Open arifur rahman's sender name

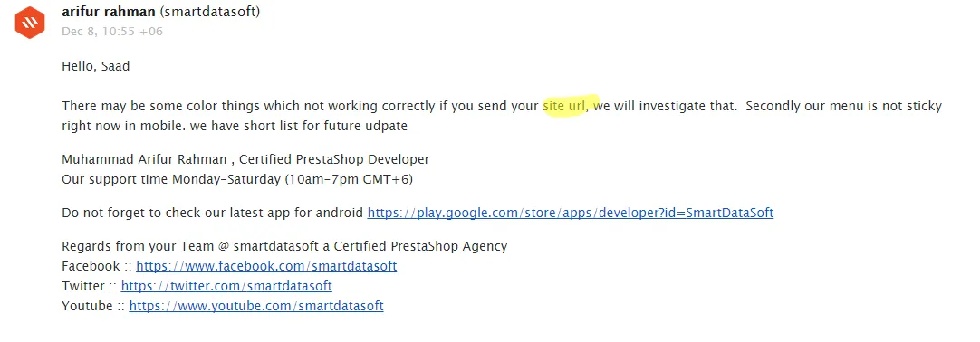coord(108,12)
